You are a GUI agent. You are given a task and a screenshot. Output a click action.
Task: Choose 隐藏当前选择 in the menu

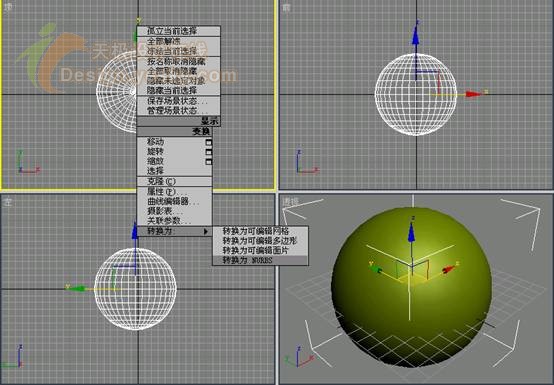[x=178, y=90]
